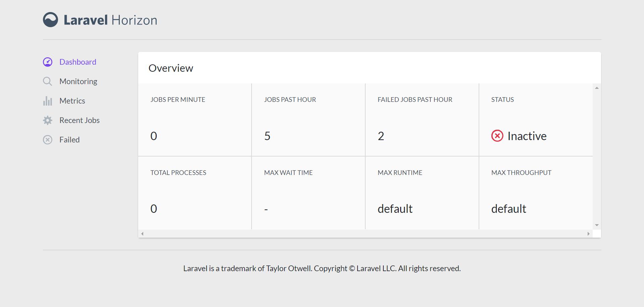Click the Overview heading
Image resolution: width=644 pixels, height=307 pixels.
coord(171,68)
